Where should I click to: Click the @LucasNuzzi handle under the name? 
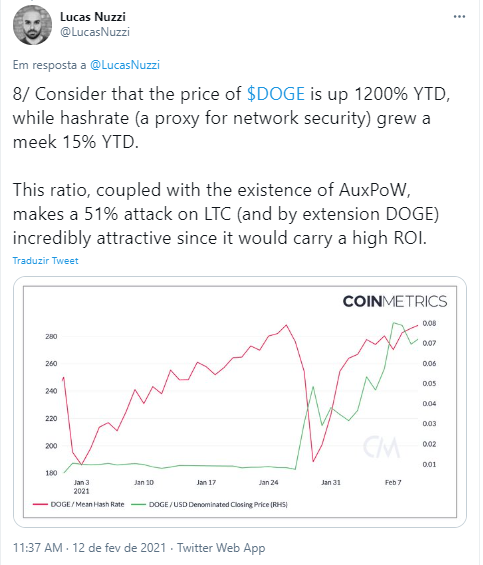(95, 32)
